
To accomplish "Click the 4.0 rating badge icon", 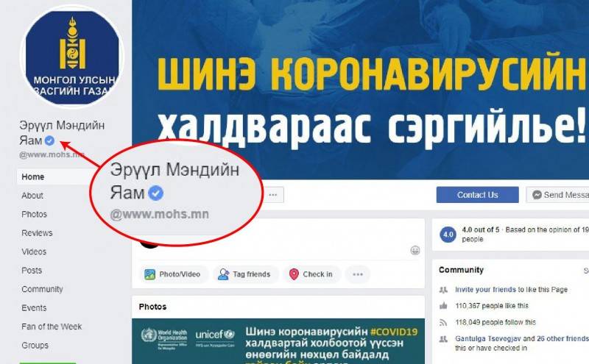I will [448, 235].
